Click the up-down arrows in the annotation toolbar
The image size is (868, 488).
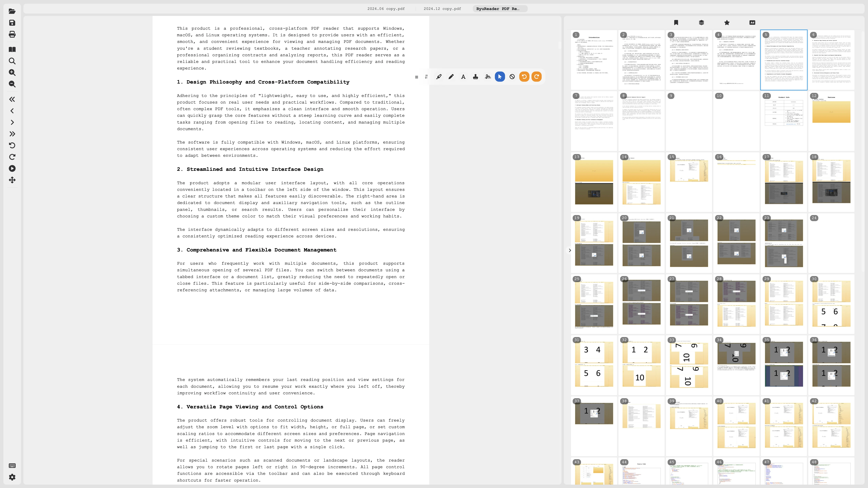pos(426,77)
